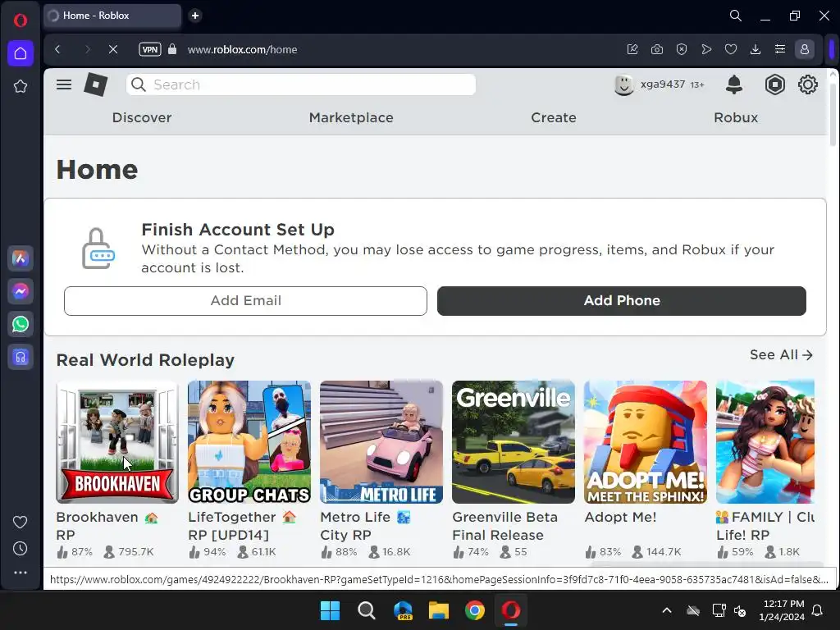The image size is (840, 630).
Task: Open the FAMILY Club Life RP thumbnail
Action: (765, 442)
